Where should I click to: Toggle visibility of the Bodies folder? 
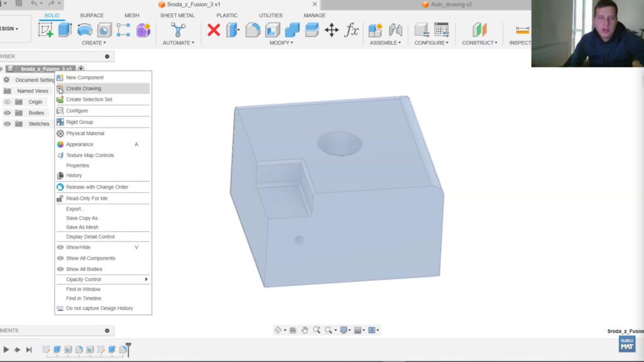[x=8, y=112]
